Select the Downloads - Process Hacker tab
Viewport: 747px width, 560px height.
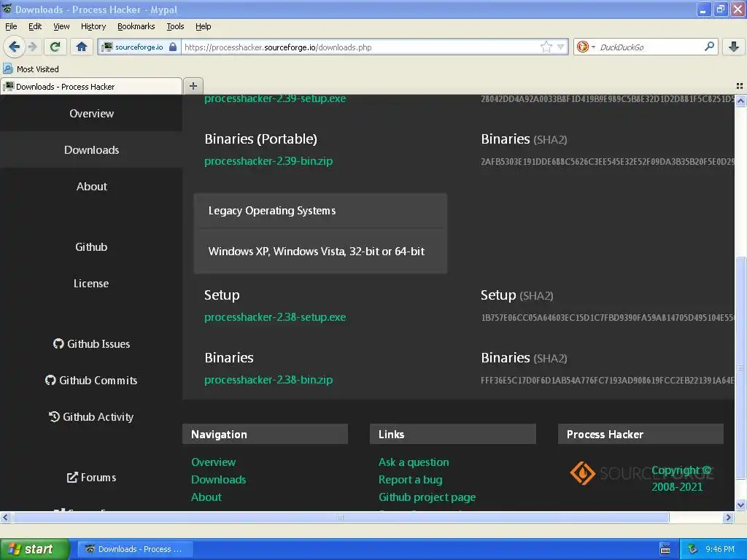pos(91,87)
